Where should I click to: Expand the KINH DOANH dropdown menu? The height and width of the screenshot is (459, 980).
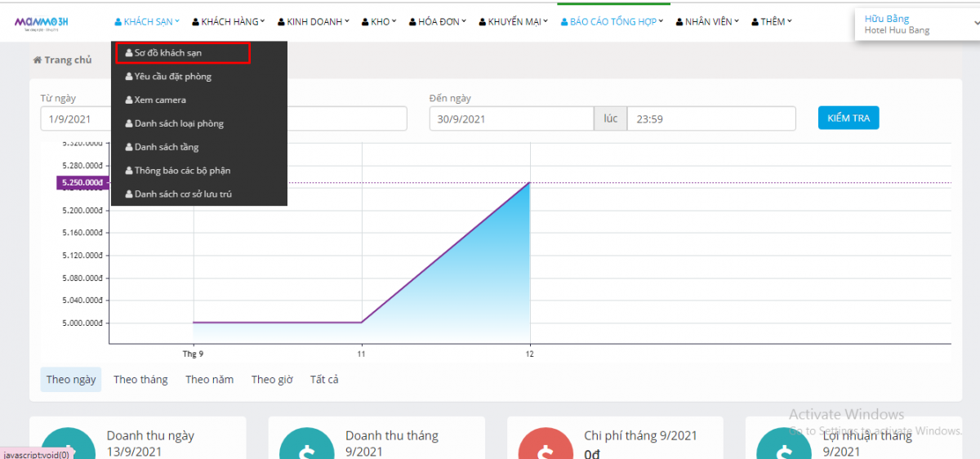point(314,22)
